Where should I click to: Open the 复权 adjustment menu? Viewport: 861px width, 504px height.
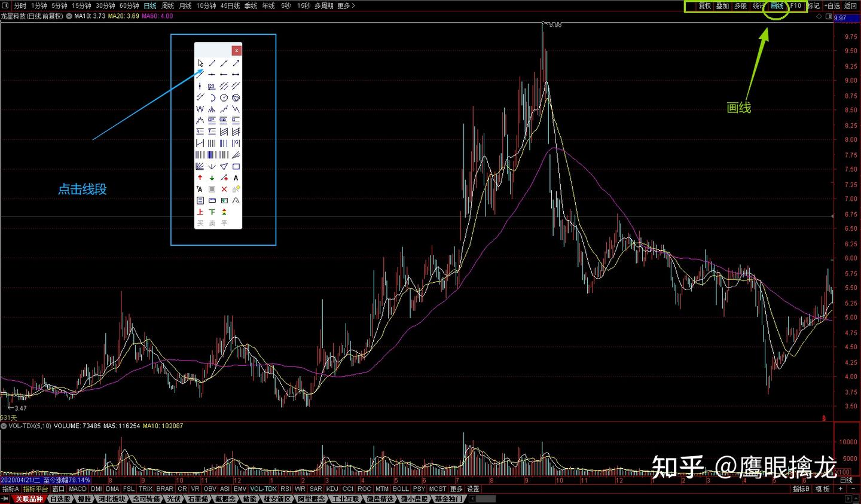point(705,6)
